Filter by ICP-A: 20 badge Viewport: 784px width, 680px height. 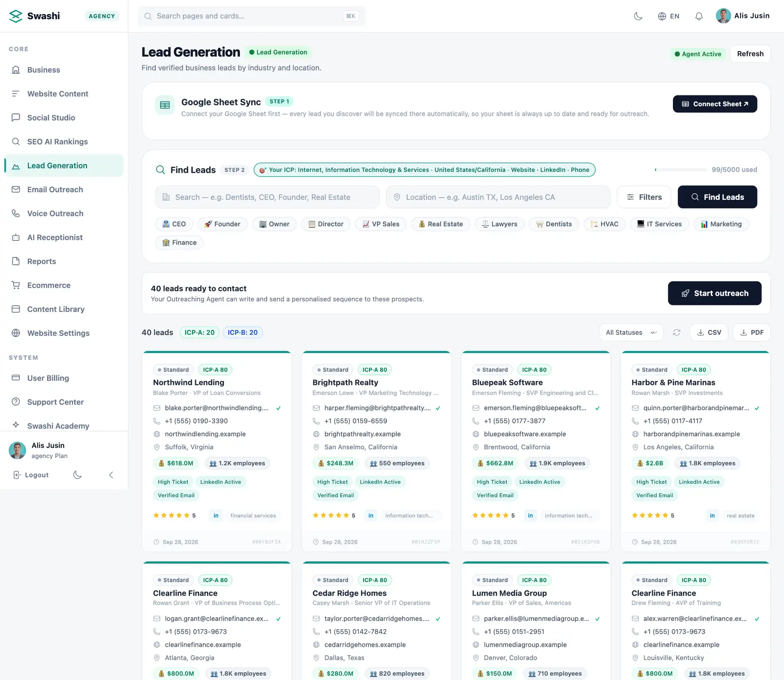199,333
